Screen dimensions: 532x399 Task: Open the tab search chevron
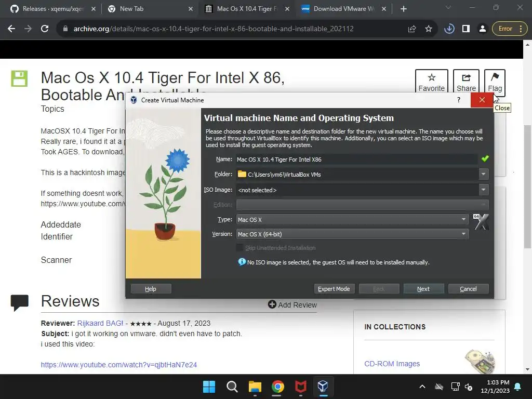pyautogui.click(x=448, y=7)
